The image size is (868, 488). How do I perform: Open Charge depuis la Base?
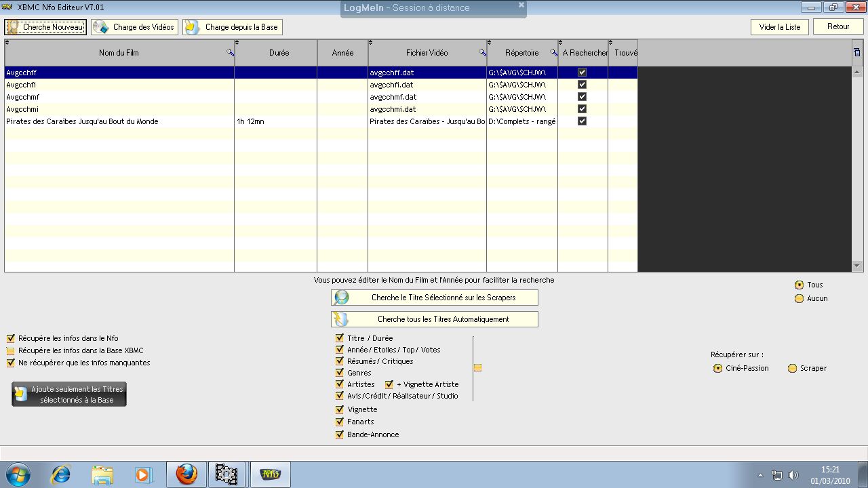pyautogui.click(x=233, y=27)
